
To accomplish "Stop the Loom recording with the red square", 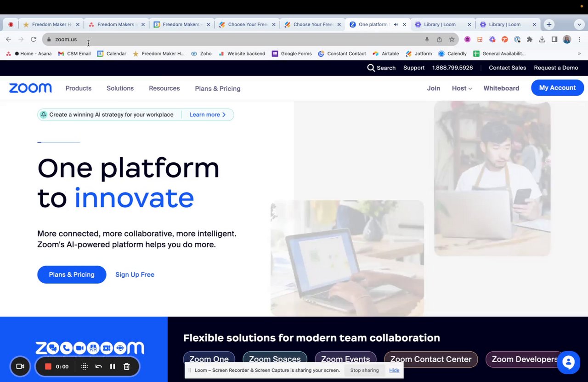I will [48, 366].
